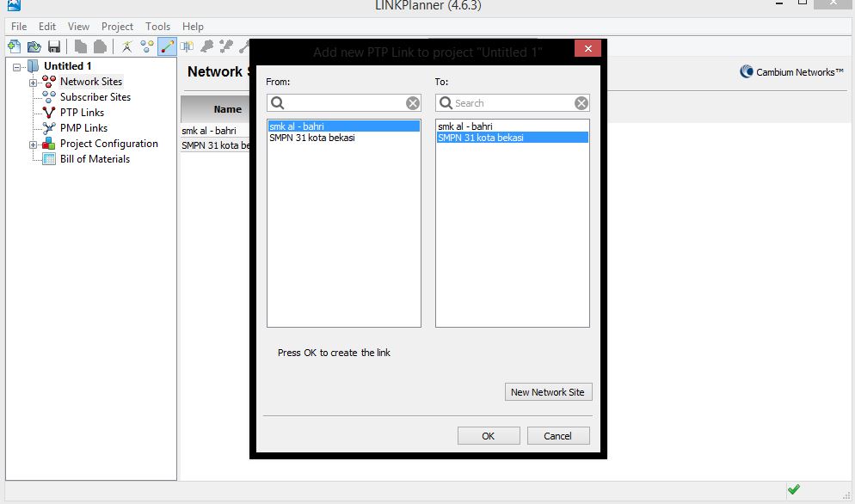Screen dimensions: 855x504
Task: Click OK to create the link
Action: [489, 436]
